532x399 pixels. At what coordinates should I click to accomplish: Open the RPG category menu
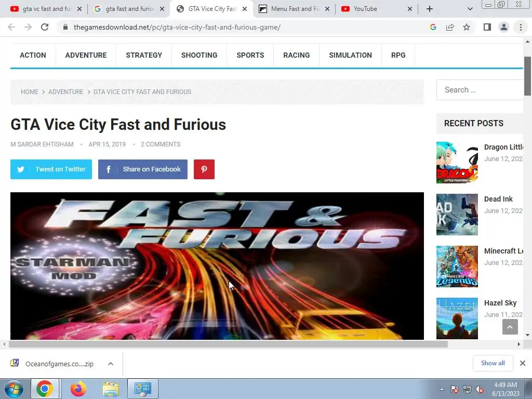(x=398, y=55)
